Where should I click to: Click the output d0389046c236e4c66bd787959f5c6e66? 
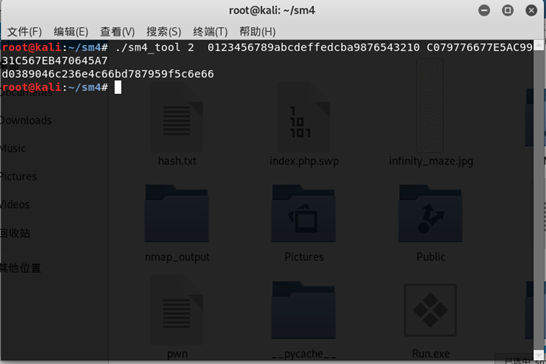pos(108,74)
